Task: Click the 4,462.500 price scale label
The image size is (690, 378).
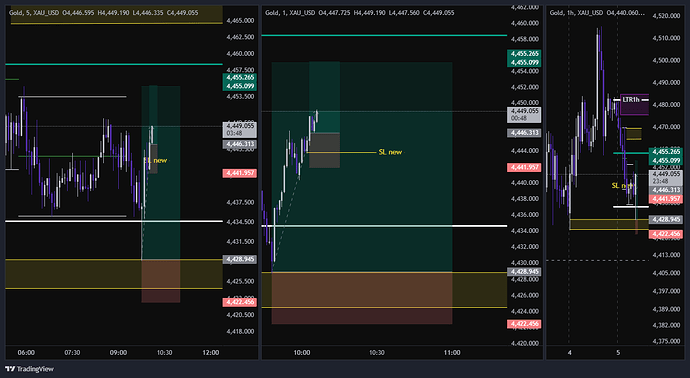Action: pos(240,37)
